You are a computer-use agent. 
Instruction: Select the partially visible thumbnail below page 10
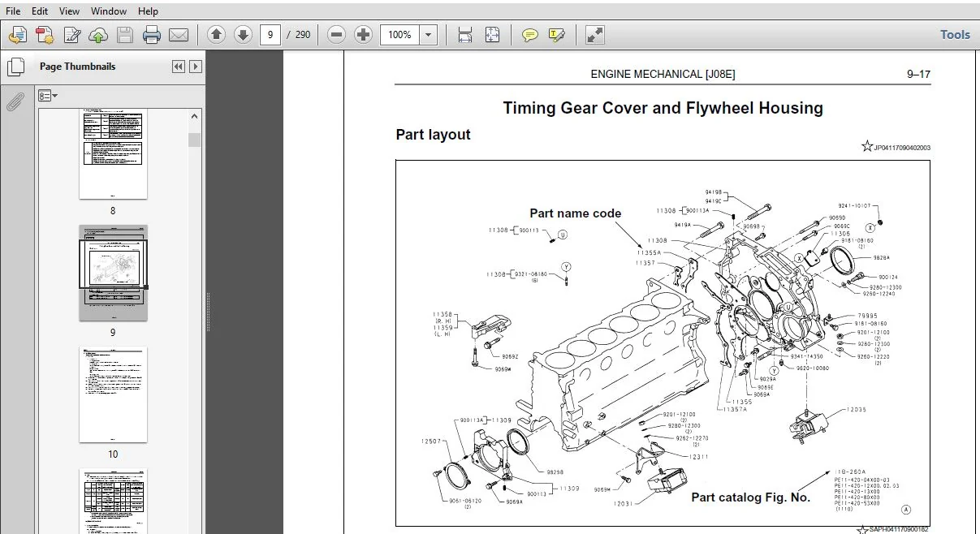(x=113, y=502)
